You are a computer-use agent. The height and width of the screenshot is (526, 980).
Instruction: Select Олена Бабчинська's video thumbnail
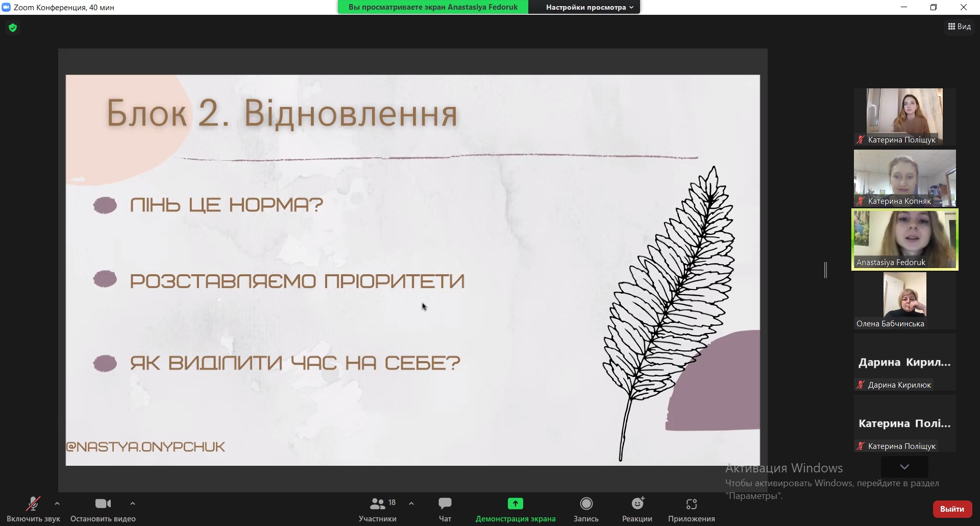(x=904, y=300)
